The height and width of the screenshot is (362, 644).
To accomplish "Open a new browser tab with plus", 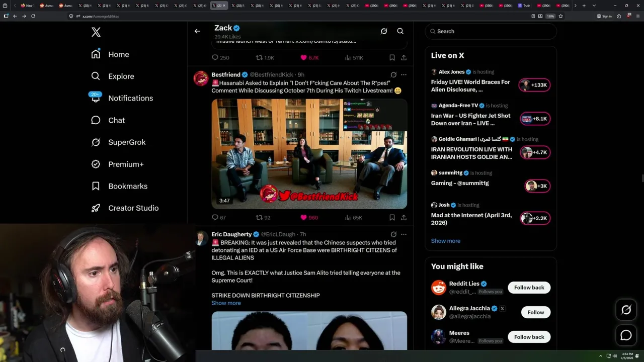I will [x=584, y=6].
